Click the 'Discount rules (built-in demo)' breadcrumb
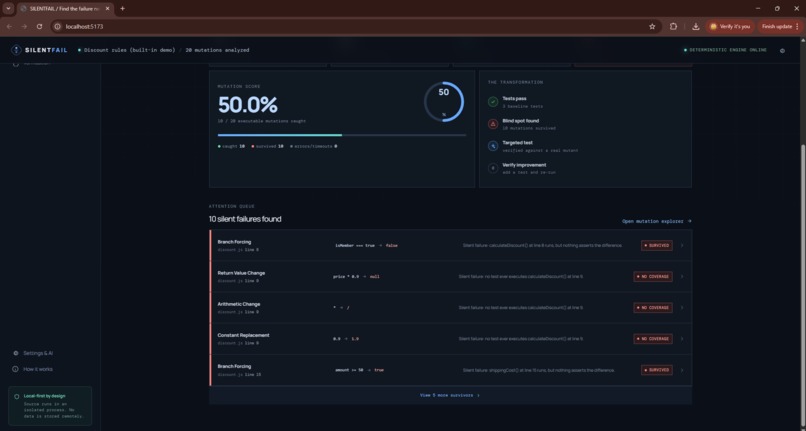Screen dimensions: 806x431 129,50
